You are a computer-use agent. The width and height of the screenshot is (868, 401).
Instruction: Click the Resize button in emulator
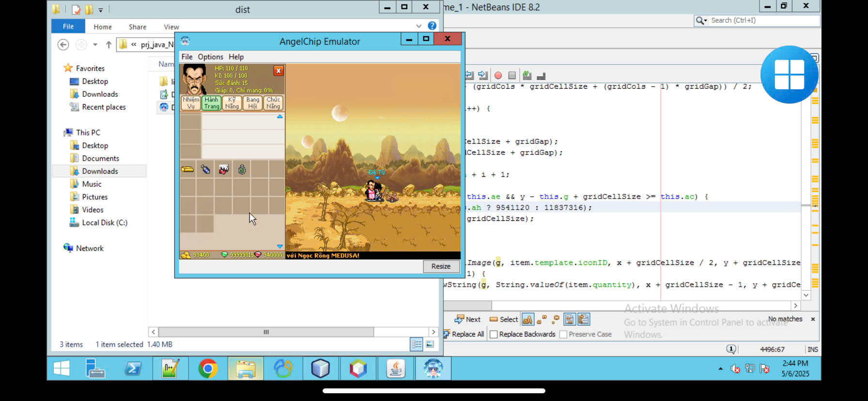pyautogui.click(x=441, y=266)
